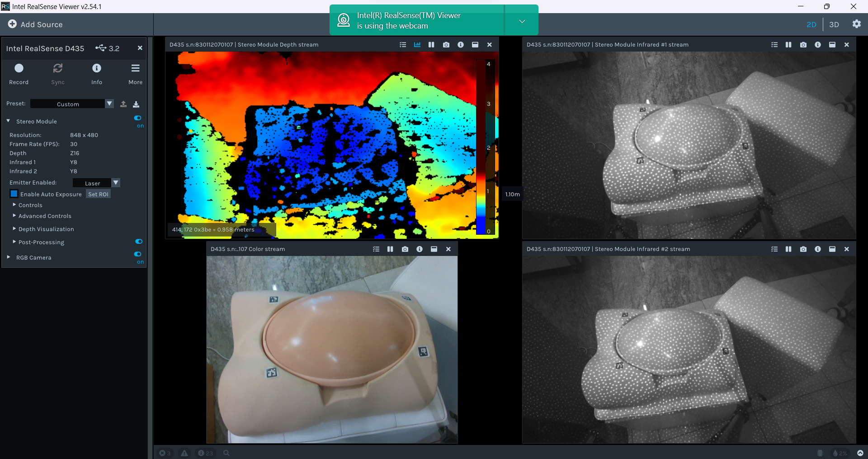Open the stream controls list on Infrared #2
Image resolution: width=868 pixels, height=459 pixels.
[774, 249]
